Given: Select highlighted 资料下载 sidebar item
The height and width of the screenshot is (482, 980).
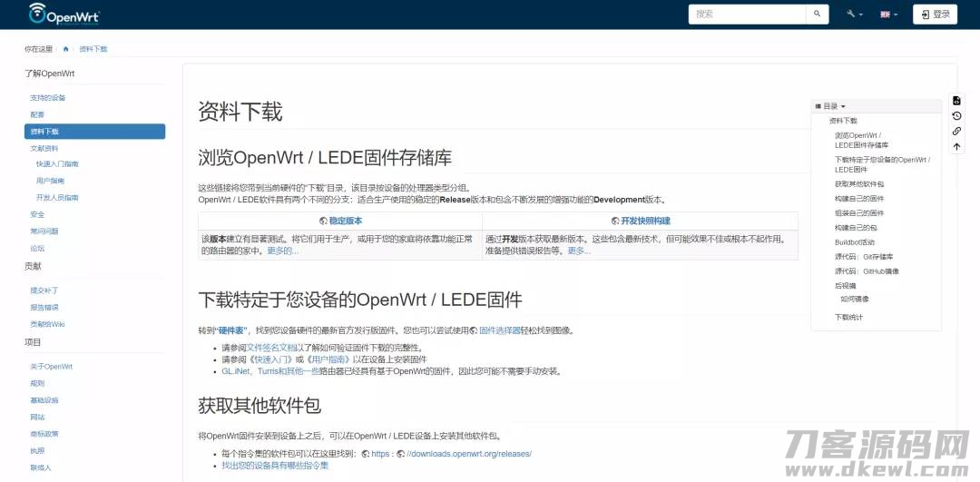Looking at the screenshot, I should (95, 132).
